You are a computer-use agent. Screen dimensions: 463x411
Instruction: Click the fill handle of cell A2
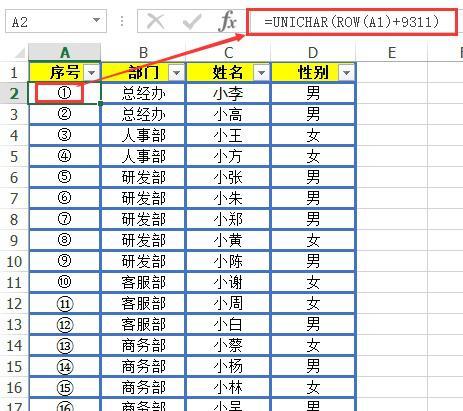101,104
